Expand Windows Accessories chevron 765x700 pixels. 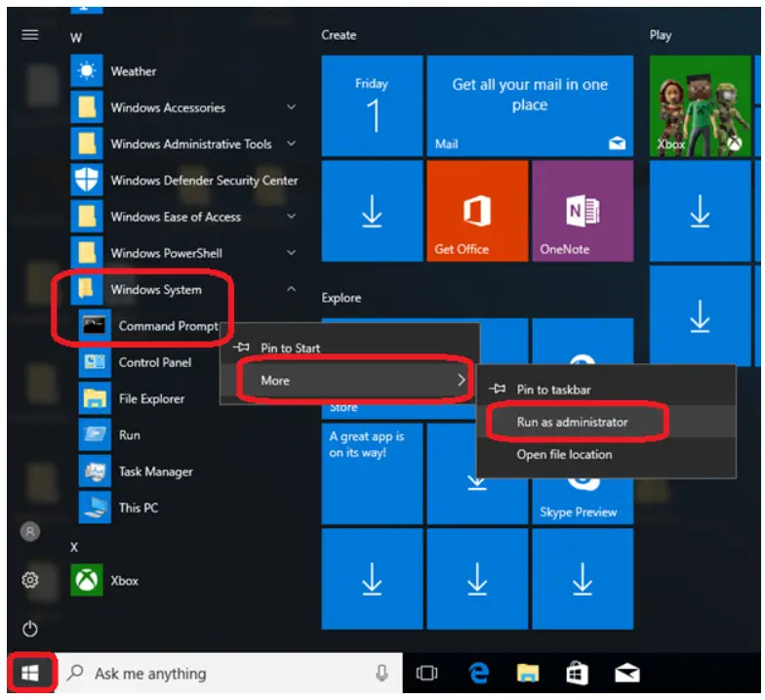pyautogui.click(x=291, y=106)
